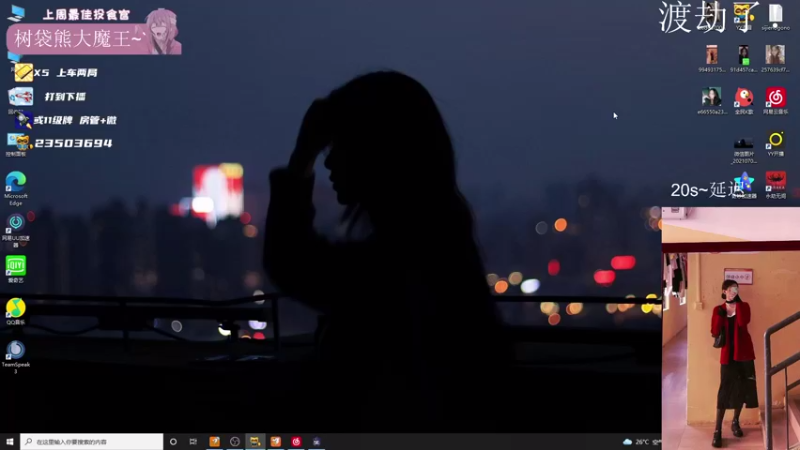Open the 26°C weather widget in the taskbar

pyautogui.click(x=641, y=442)
